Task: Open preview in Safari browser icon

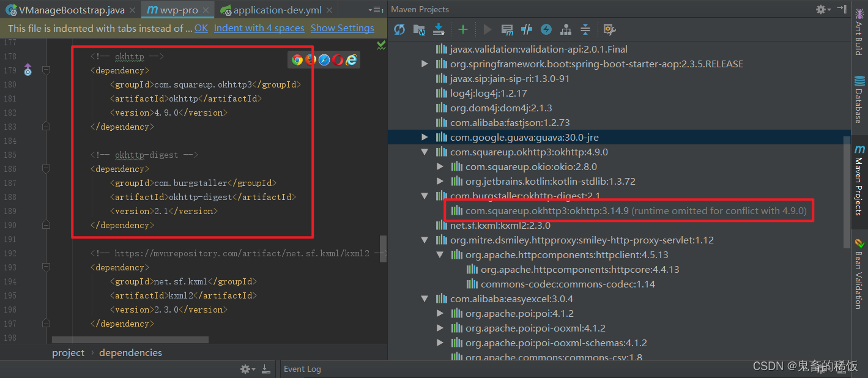Action: coord(324,59)
